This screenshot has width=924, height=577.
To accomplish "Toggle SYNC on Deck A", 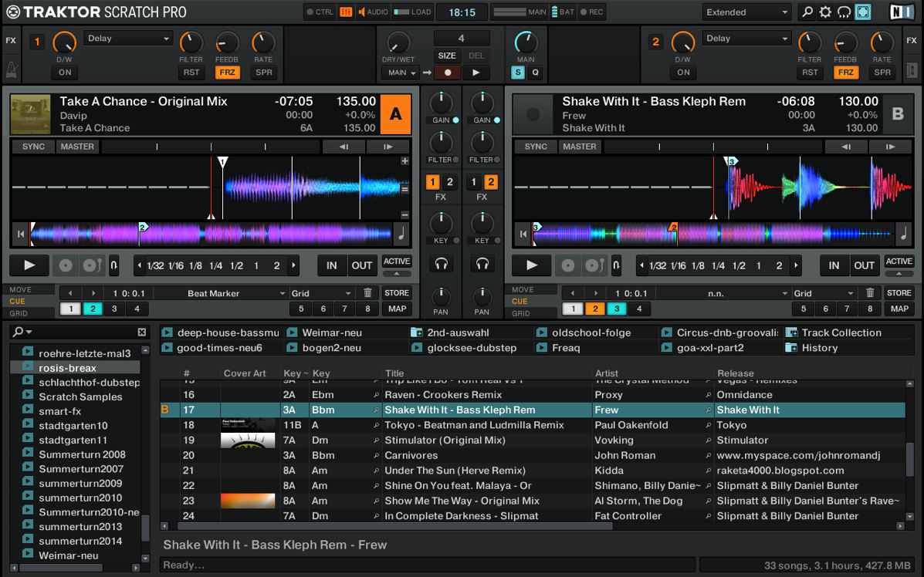I will tap(33, 147).
